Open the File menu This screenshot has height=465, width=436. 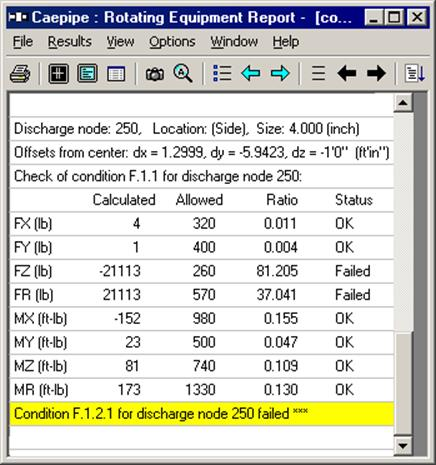[x=23, y=42]
